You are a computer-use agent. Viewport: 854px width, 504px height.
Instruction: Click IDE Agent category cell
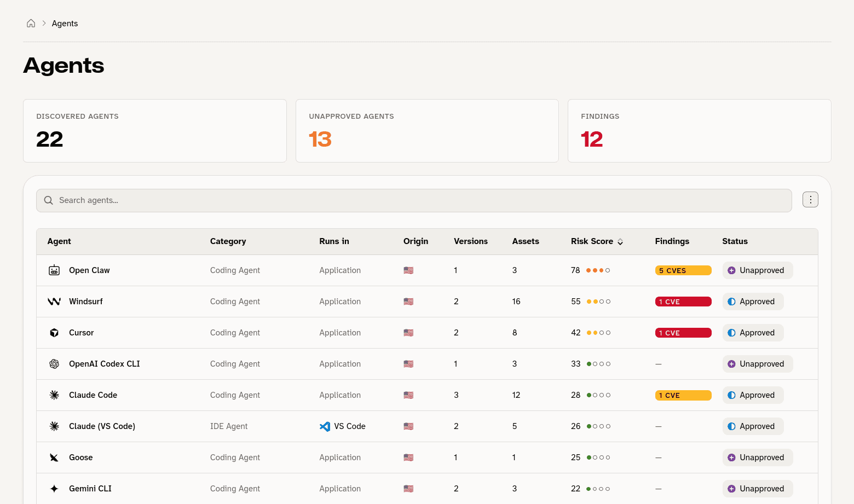coord(229,426)
